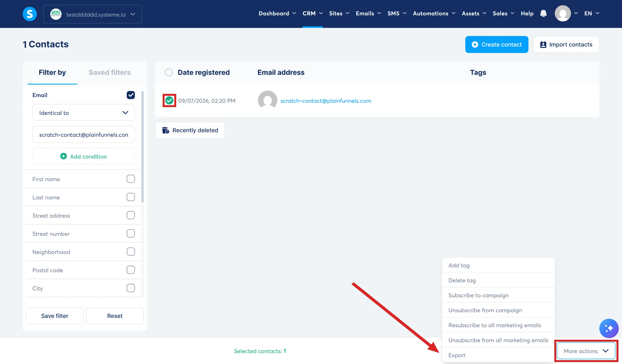Open the Sites nav dropdown

point(339,13)
